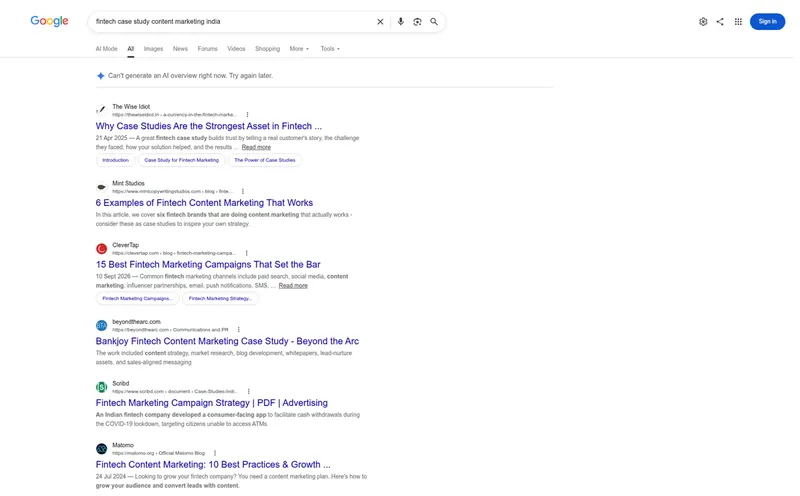This screenshot has width=800, height=496.
Task: Click Read more under CleverTap snippet
Action: [293, 285]
